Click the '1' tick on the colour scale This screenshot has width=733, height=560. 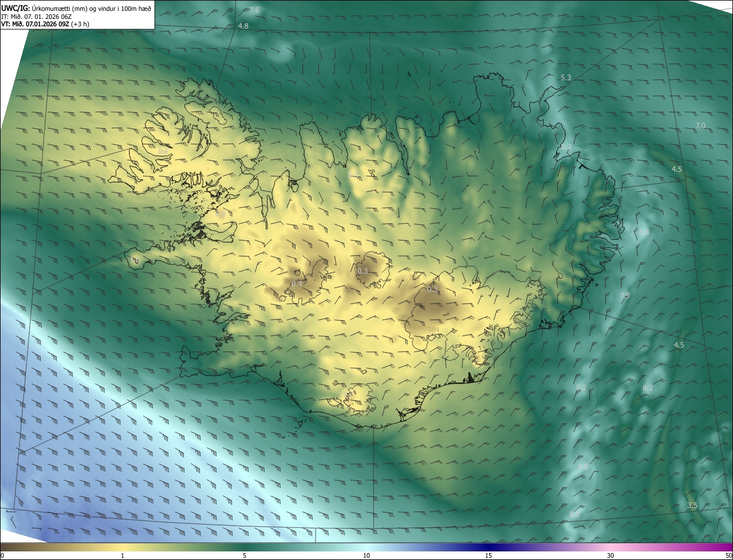(123, 555)
